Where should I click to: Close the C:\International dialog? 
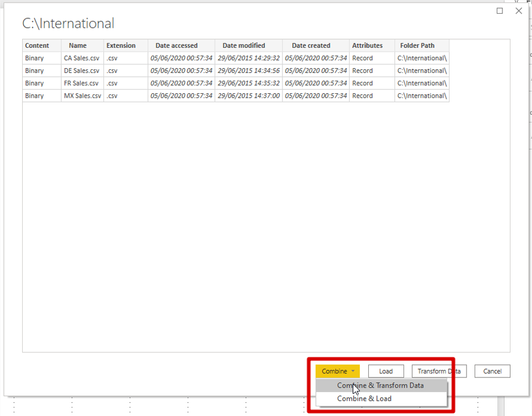[518, 11]
